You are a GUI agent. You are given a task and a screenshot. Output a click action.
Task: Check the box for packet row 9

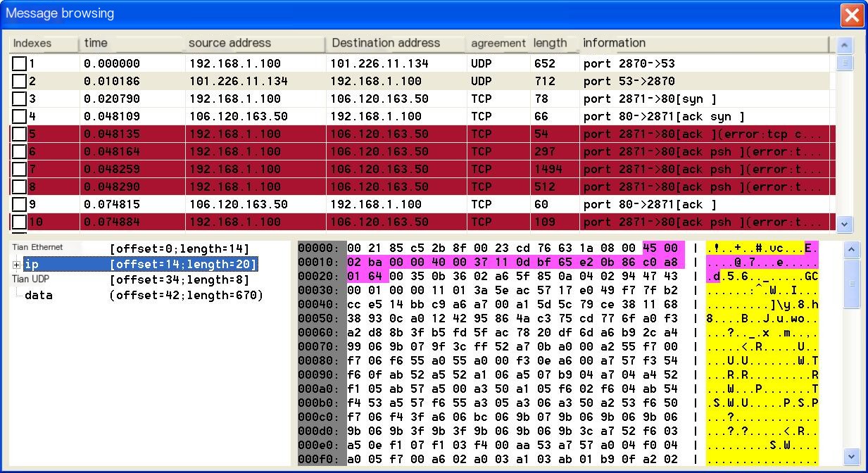19,205
